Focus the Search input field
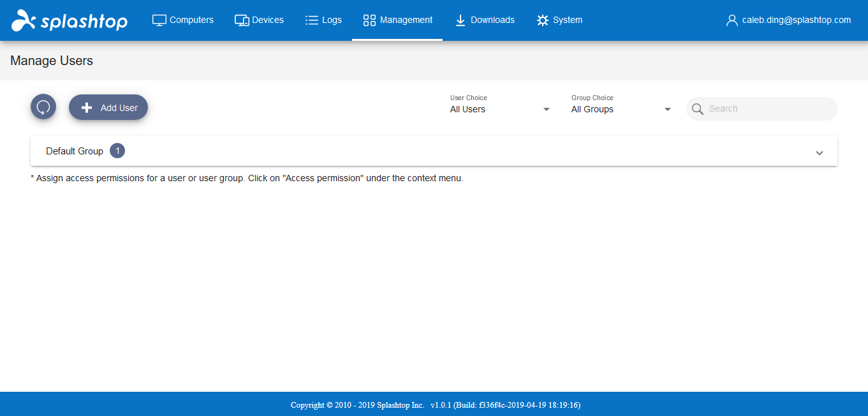This screenshot has width=868, height=416. click(761, 108)
